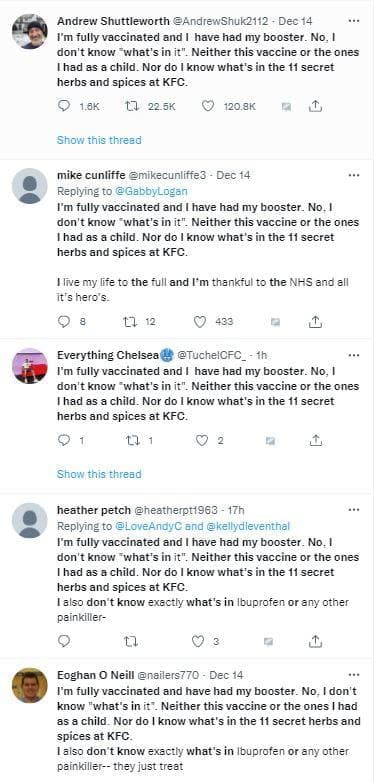This screenshot has width=377, height=782.
Task: Reply to heather petch's tweet
Action: (x=64, y=641)
